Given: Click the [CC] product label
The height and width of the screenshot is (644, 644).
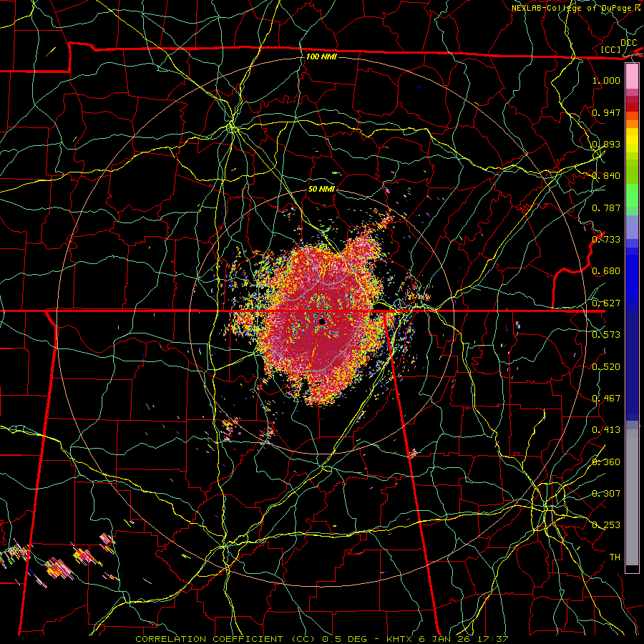Looking at the screenshot, I should pos(611,49).
